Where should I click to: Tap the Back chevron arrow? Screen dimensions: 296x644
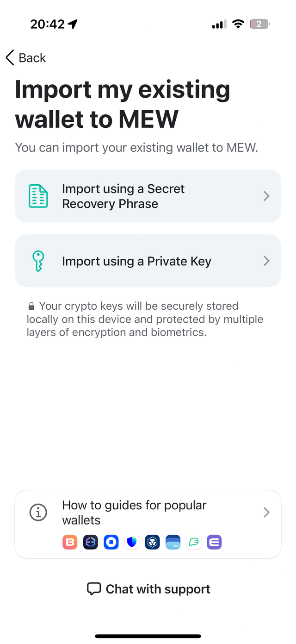click(10, 57)
